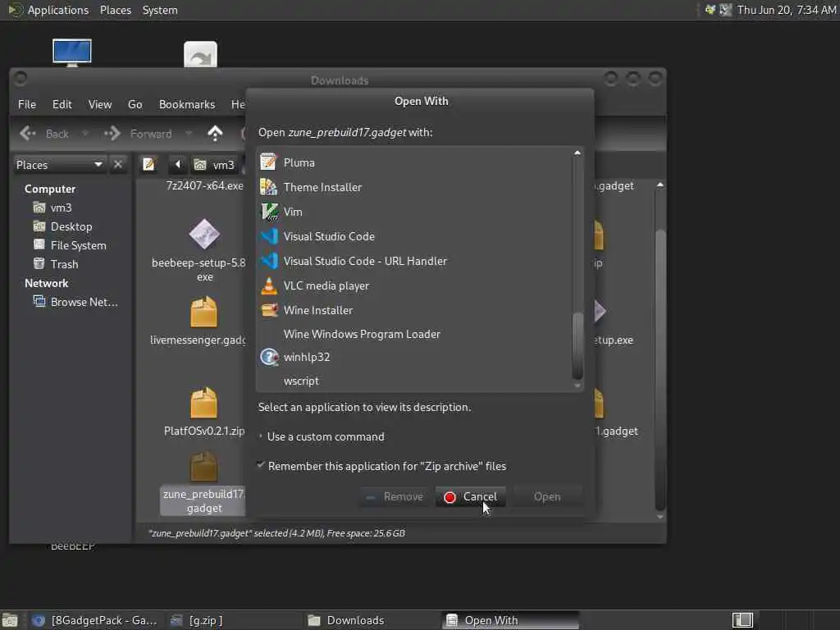The image size is (840, 630).
Task: Pick Visual Studio Code - URL Handler icon
Action: (x=269, y=261)
